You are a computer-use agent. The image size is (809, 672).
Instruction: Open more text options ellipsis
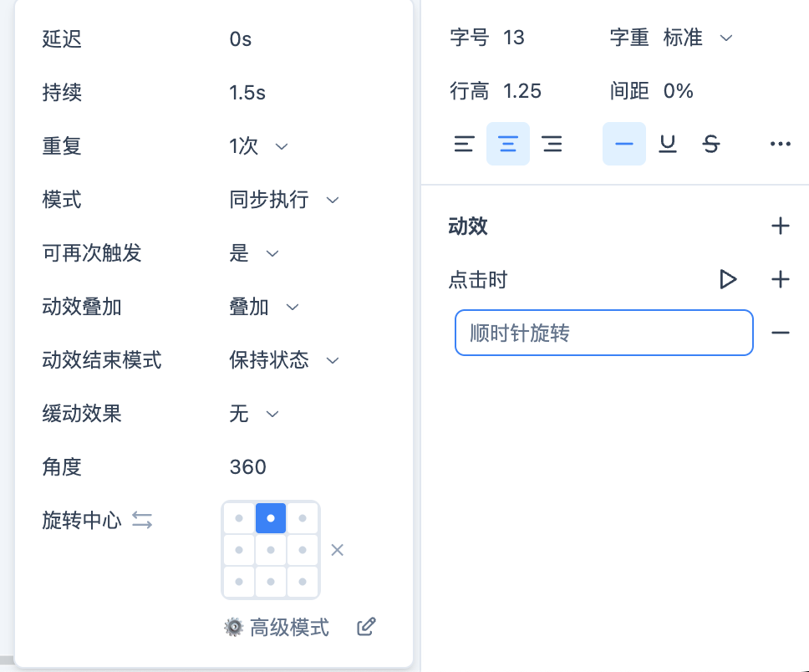point(780,145)
